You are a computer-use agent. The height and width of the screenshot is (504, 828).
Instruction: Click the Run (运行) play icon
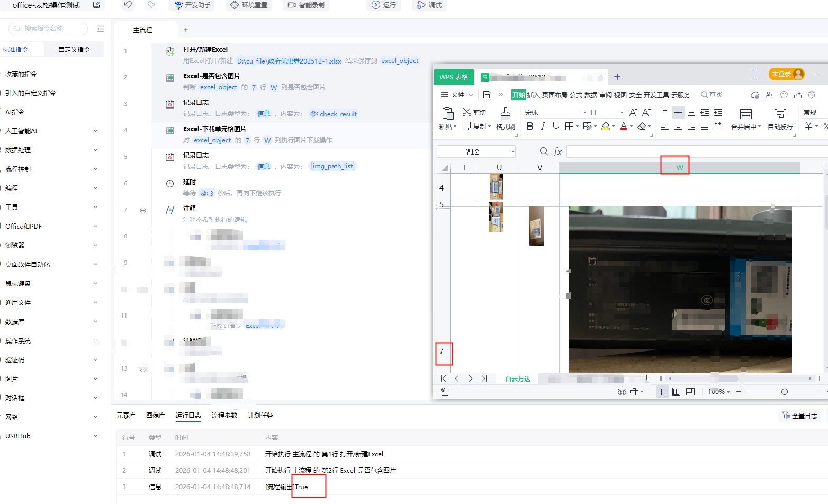coord(376,5)
